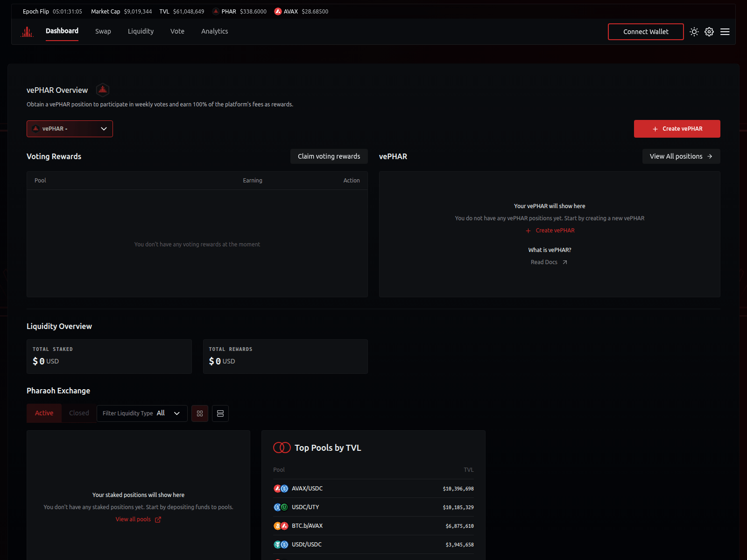The width and height of the screenshot is (747, 560).
Task: Navigate to the Vote page
Action: point(177,31)
